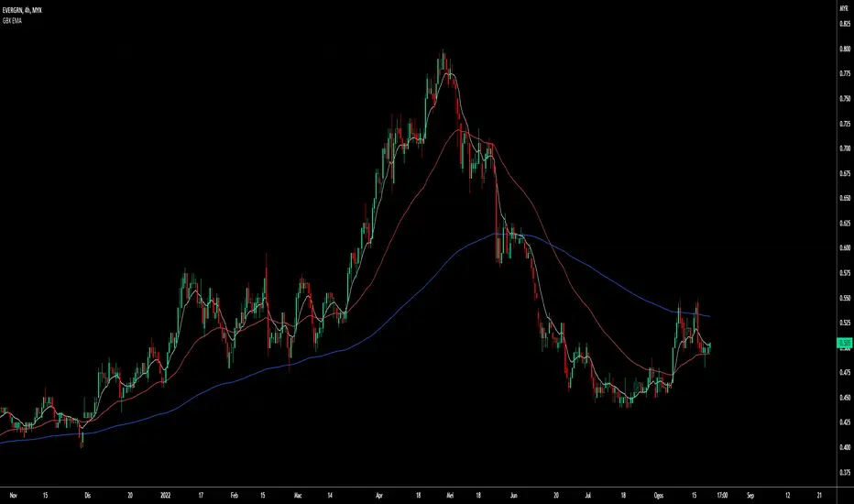The height and width of the screenshot is (504, 854).
Task: Click the EVERGRN symbol title
Action: click(22, 10)
